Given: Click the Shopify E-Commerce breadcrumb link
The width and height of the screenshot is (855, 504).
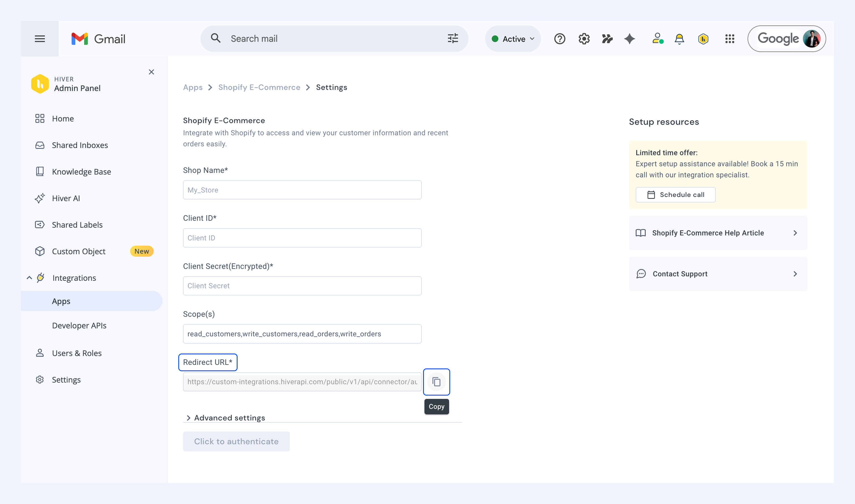Looking at the screenshot, I should 259,87.
